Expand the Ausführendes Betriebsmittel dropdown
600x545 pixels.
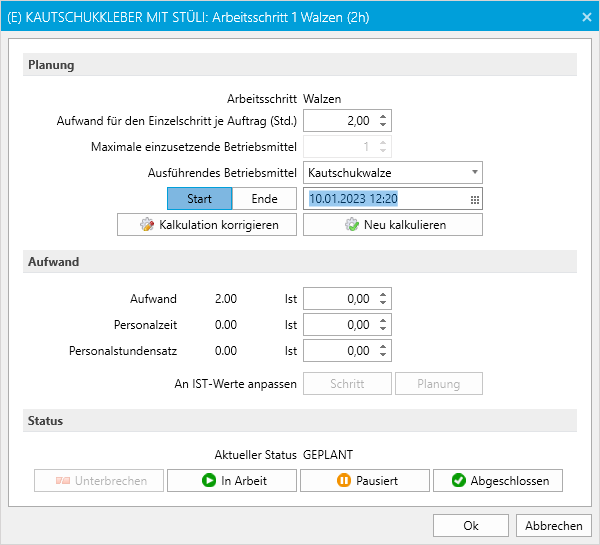tap(474, 173)
